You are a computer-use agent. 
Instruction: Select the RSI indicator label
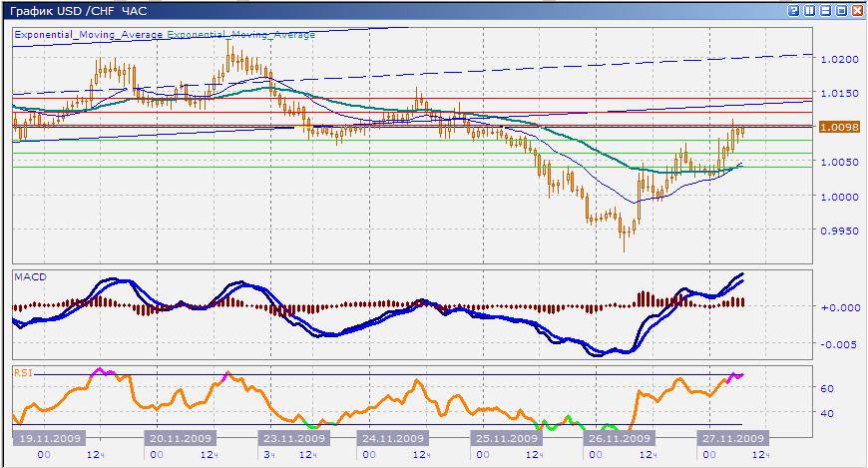23,372
